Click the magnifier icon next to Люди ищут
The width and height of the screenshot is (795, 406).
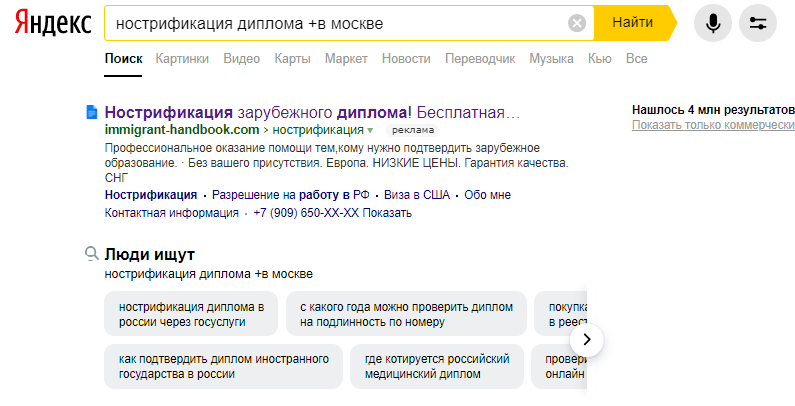pos(92,253)
